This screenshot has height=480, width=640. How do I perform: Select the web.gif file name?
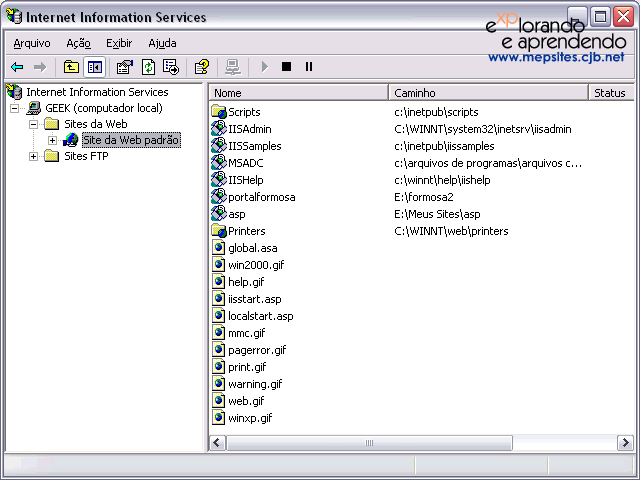pos(246,401)
